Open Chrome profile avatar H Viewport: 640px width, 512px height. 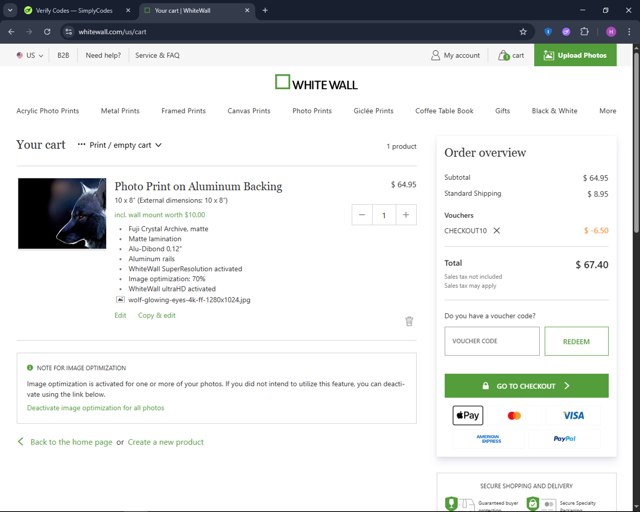pos(611,32)
